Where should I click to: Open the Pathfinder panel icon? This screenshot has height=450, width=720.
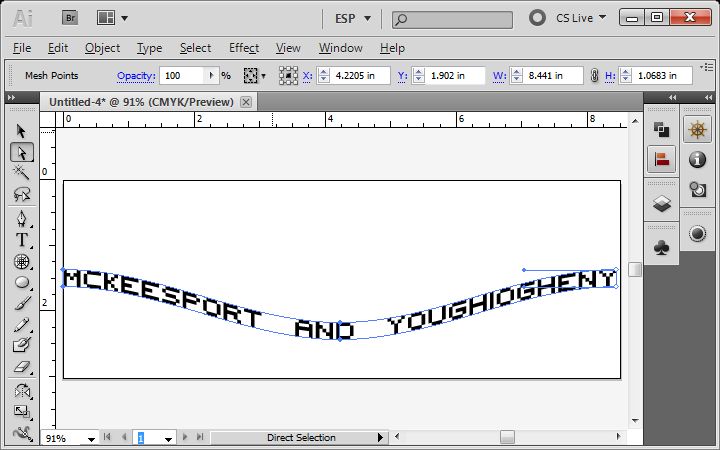[x=661, y=130]
